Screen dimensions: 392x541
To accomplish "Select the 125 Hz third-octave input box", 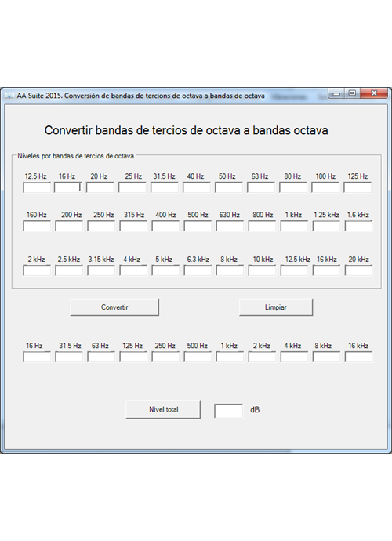I will pyautogui.click(x=358, y=187).
